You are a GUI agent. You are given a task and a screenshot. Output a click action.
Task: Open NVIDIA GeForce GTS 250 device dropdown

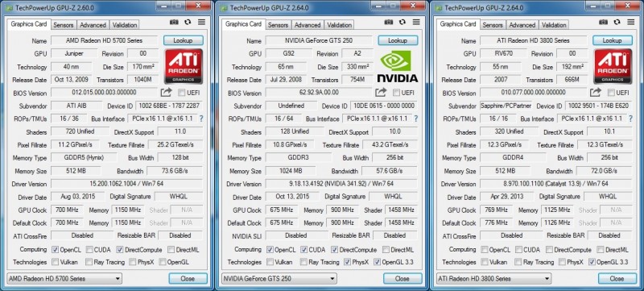pyautogui.click(x=279, y=278)
